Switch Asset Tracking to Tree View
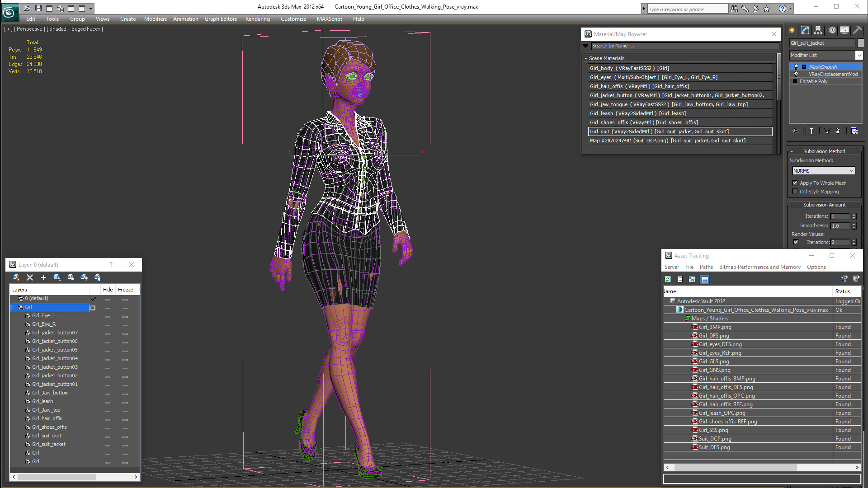This screenshot has height=488, width=868. point(692,279)
